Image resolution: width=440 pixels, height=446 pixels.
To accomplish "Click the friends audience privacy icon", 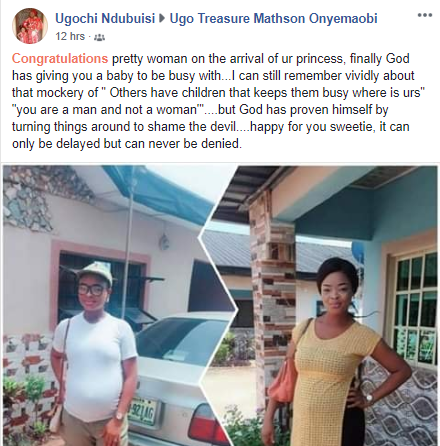I will (99, 37).
